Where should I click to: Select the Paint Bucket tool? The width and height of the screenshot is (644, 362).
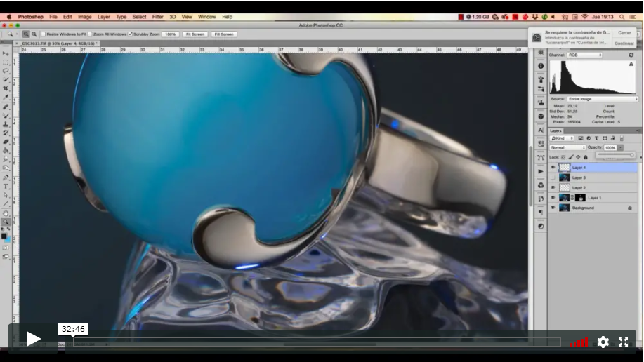(x=6, y=150)
